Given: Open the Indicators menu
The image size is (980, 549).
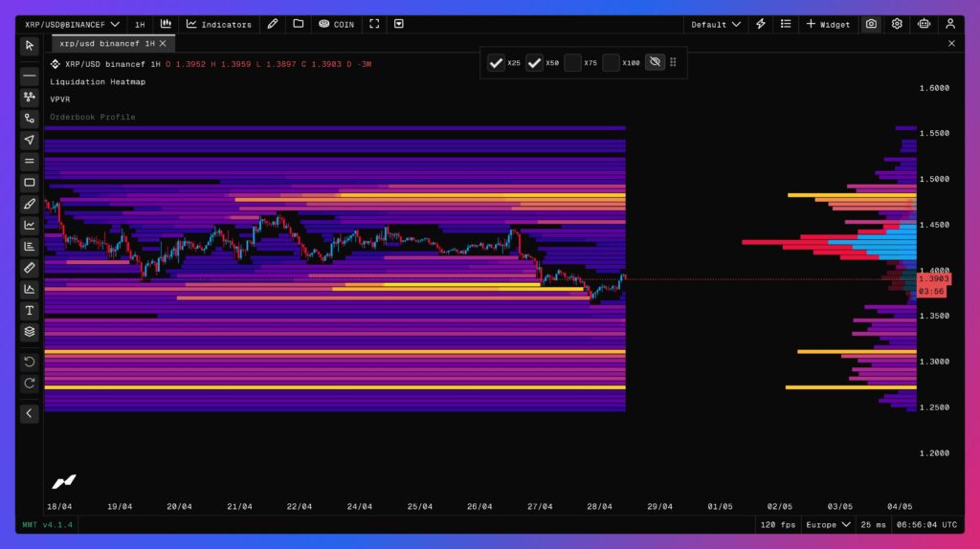Looking at the screenshot, I should coord(219,24).
